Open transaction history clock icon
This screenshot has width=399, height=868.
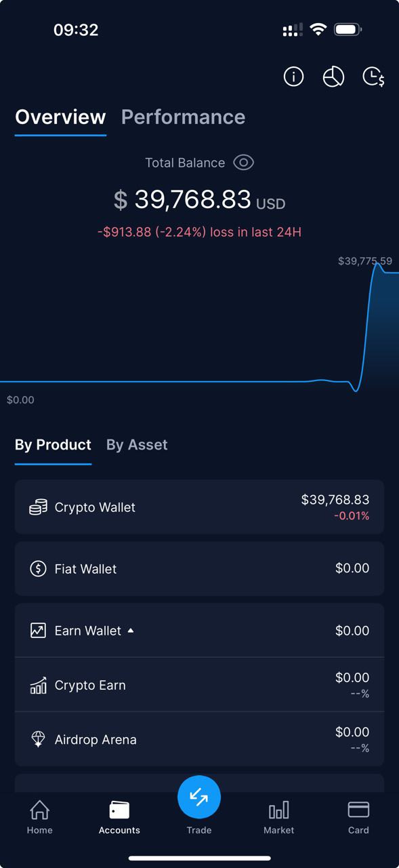(x=374, y=77)
